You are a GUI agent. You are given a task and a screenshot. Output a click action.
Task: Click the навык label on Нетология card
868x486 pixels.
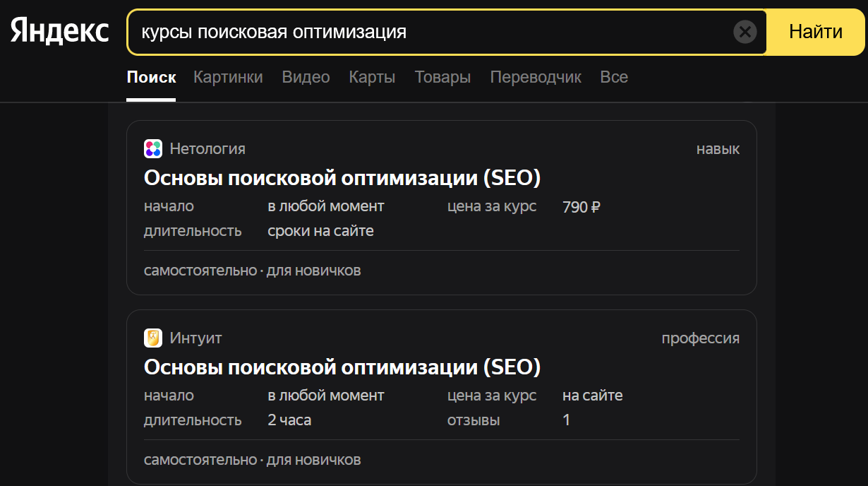pos(717,149)
